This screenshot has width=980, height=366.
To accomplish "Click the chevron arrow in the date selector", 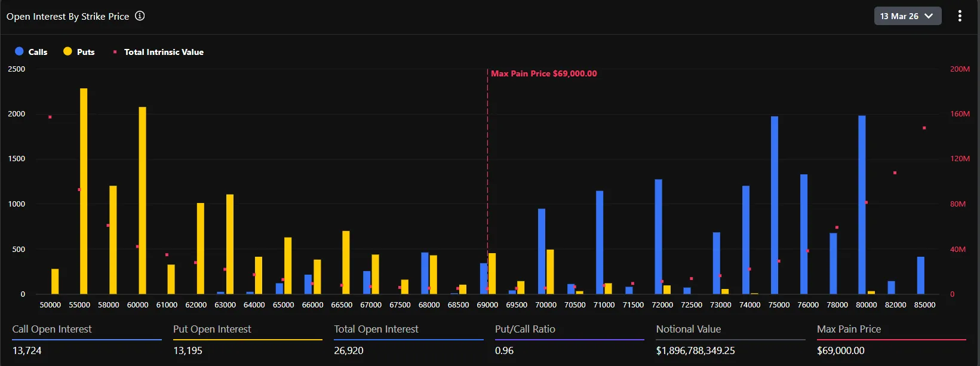I will click(x=929, y=16).
